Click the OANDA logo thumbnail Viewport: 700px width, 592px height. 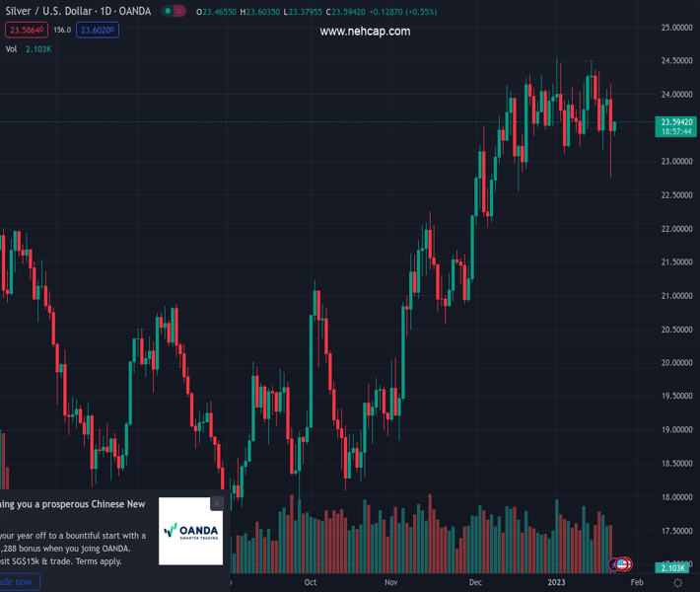[190, 531]
